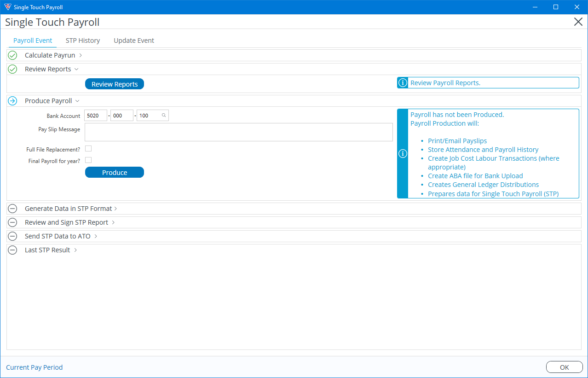
Task: Click the Last STP Result title
Action: tap(47, 250)
